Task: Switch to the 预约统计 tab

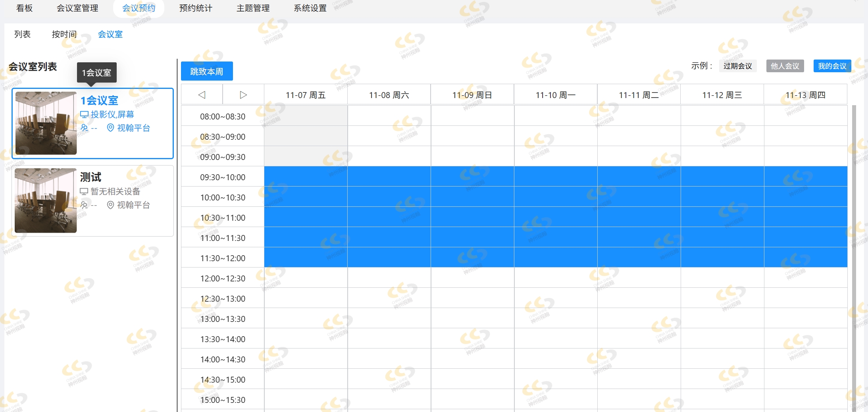Action: point(196,8)
